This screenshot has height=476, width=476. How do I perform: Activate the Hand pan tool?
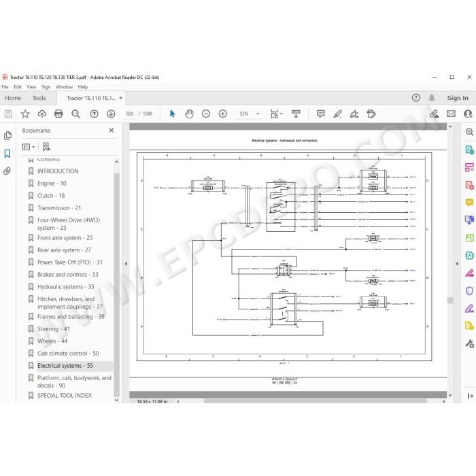189,114
